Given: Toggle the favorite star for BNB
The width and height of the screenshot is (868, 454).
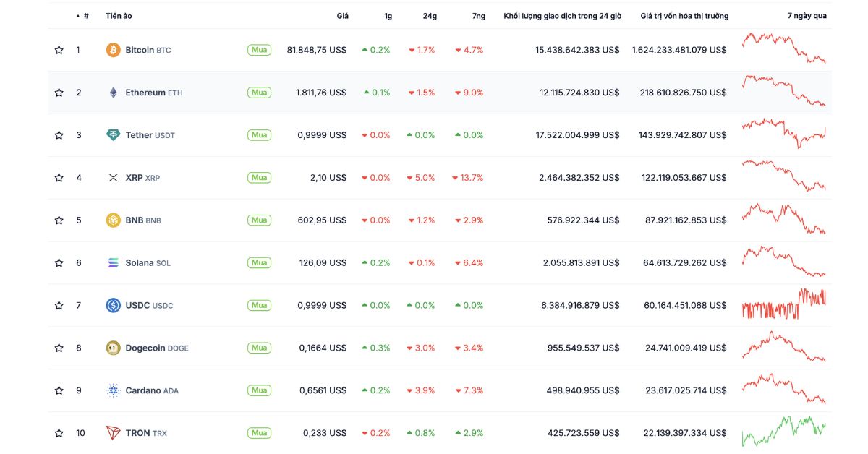Looking at the screenshot, I should tap(59, 220).
